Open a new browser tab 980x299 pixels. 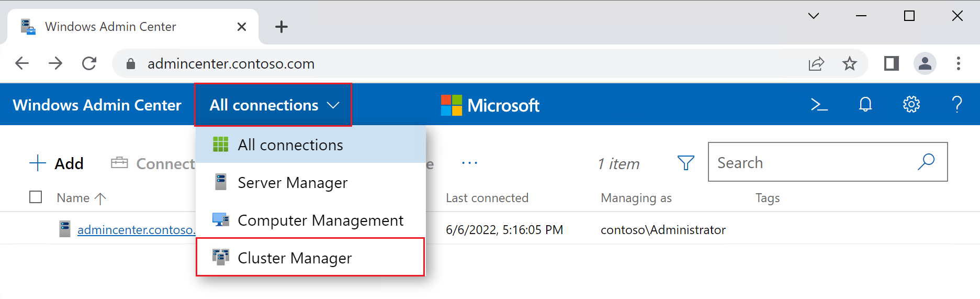coord(281,27)
